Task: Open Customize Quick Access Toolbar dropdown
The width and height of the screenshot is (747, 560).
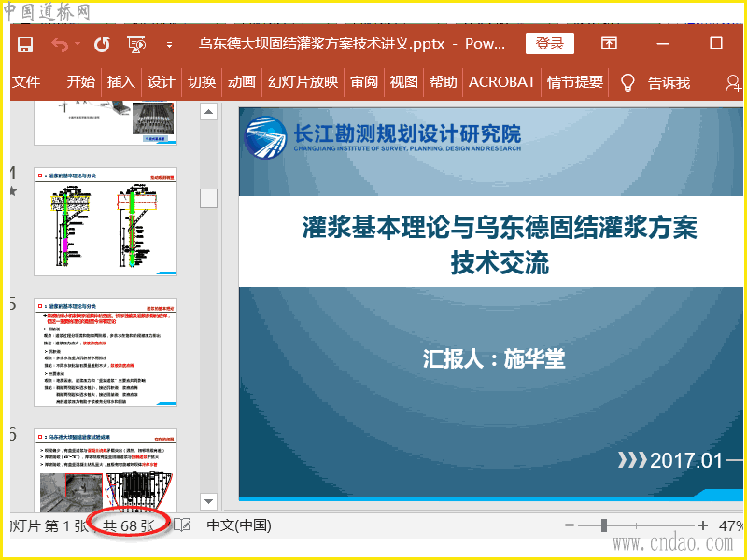Action: pyautogui.click(x=169, y=45)
